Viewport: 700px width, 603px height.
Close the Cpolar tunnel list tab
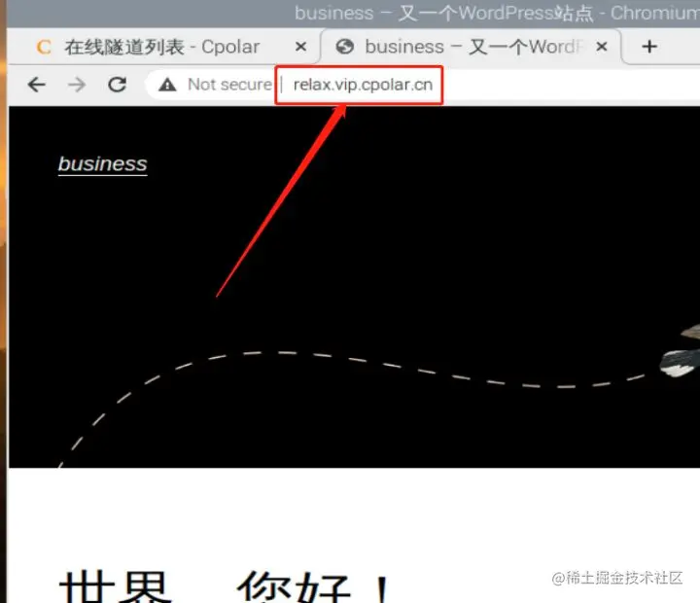tap(300, 47)
